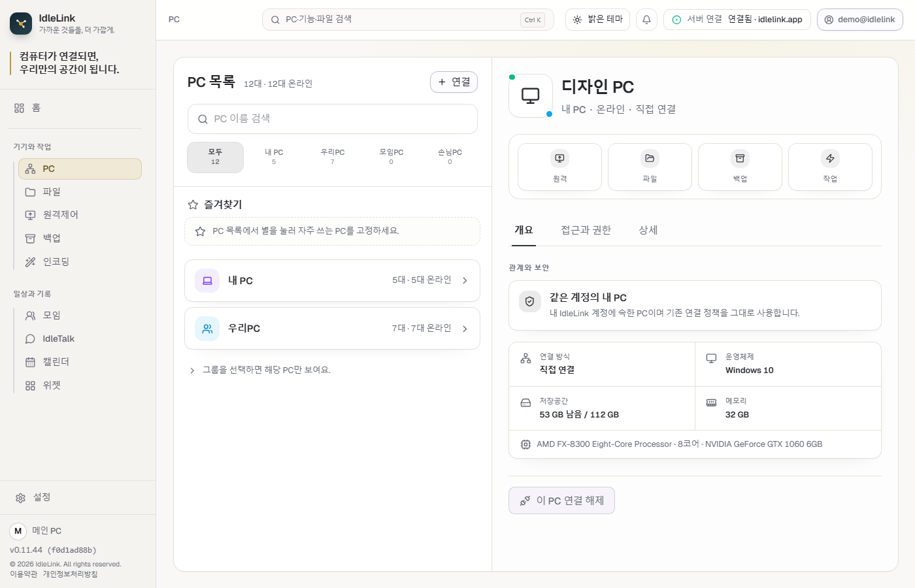Open the 개인정보처리방침 link

[70, 574]
